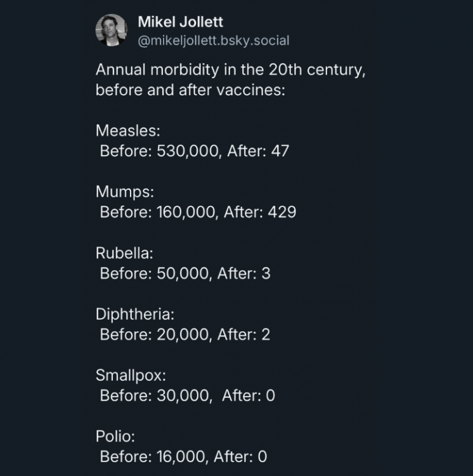The width and height of the screenshot is (473, 476).
Task: Click the Rubella "Before: 50,000, After: 3" line
Action: (185, 273)
